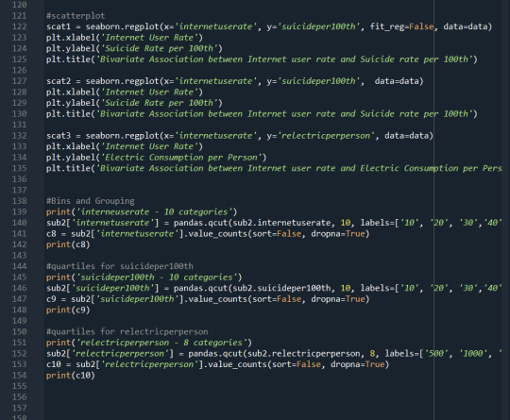
Task: Click '#quartiles for relectricperperson' comment
Action: (127, 332)
